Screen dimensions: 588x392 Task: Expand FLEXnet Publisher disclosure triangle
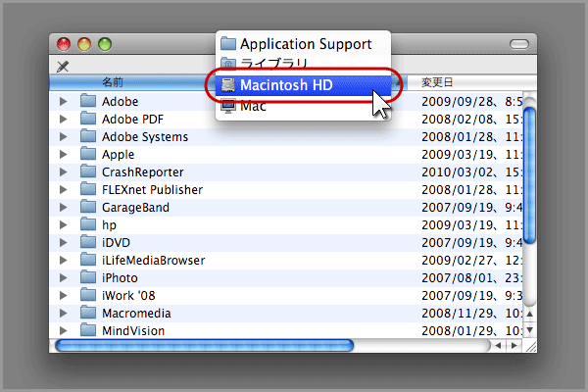[x=64, y=189]
